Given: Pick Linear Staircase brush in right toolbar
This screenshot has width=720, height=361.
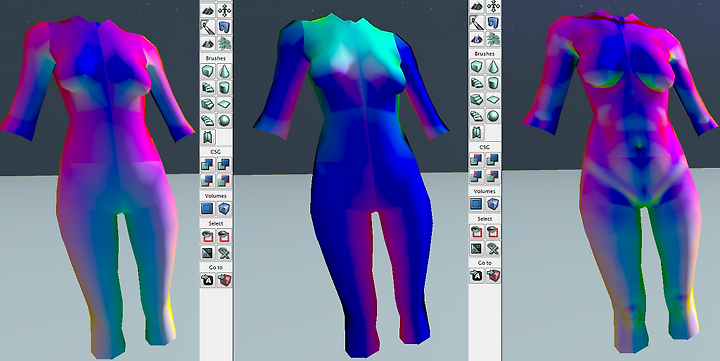Looking at the screenshot, I should (x=477, y=100).
